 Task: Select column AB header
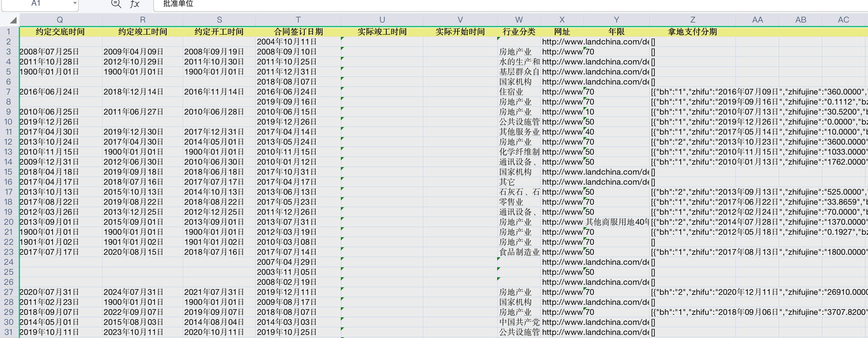click(800, 20)
